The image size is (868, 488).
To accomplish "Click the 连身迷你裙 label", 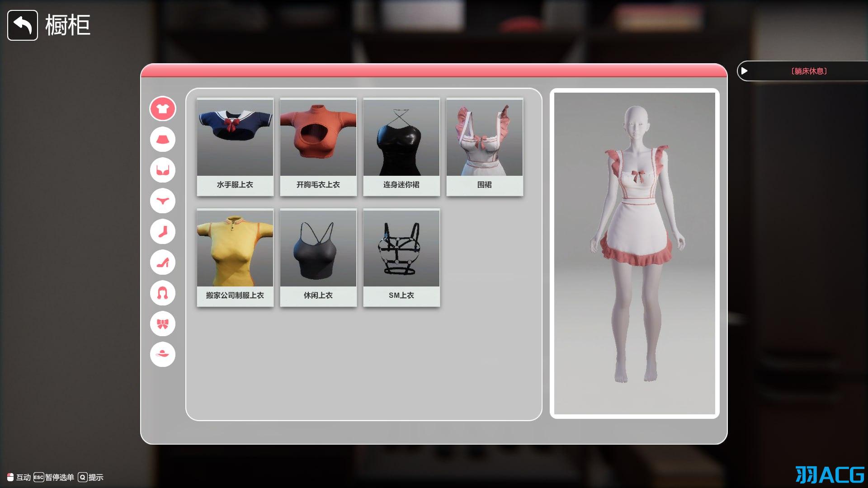I will click(x=401, y=185).
